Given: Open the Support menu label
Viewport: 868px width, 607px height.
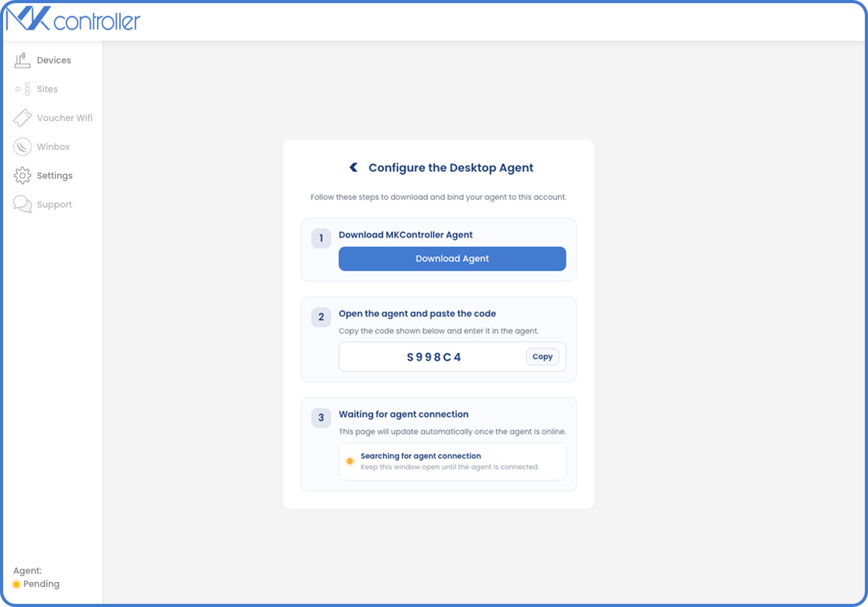Looking at the screenshot, I should 55,204.
